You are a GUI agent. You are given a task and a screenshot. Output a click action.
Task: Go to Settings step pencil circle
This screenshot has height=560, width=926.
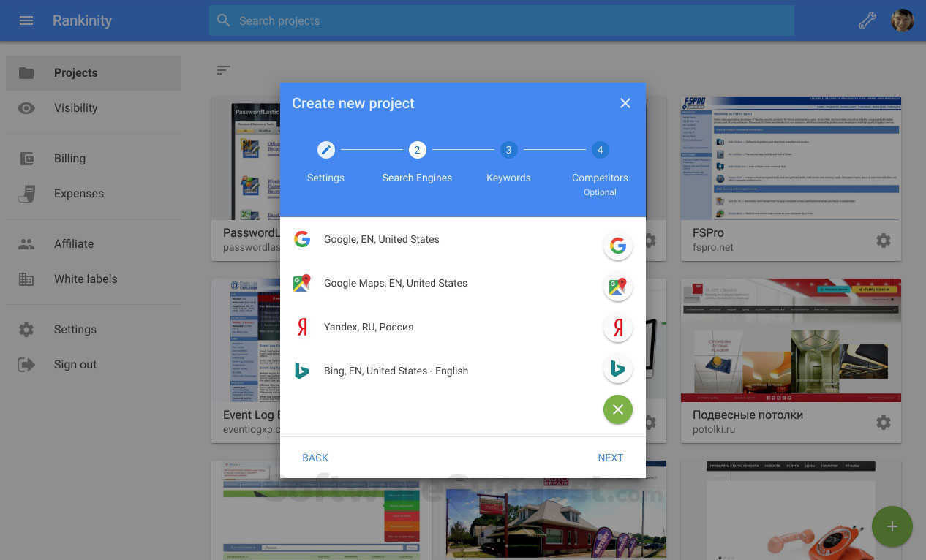pos(325,150)
